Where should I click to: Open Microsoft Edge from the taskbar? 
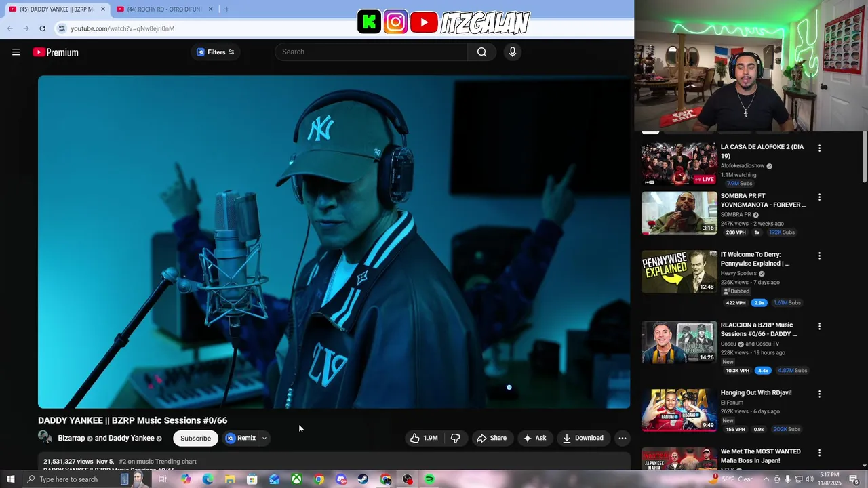coord(208,479)
